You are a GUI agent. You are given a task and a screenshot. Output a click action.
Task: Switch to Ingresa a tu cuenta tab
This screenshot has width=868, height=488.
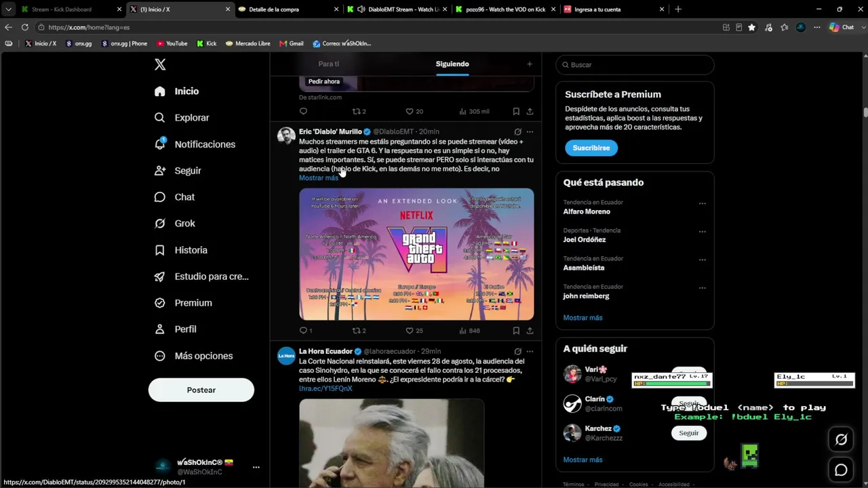click(614, 9)
